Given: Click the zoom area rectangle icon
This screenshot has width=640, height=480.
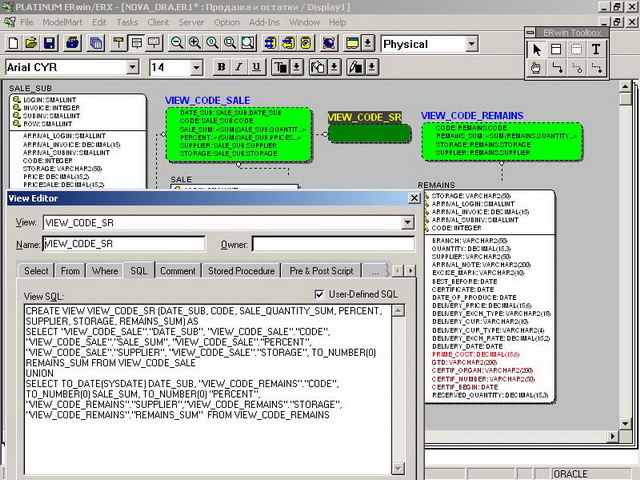Looking at the screenshot, I should (248, 43).
